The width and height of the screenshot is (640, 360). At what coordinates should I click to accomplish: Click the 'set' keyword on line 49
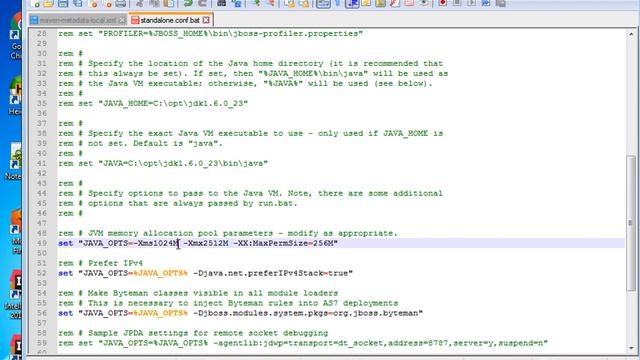pos(65,243)
